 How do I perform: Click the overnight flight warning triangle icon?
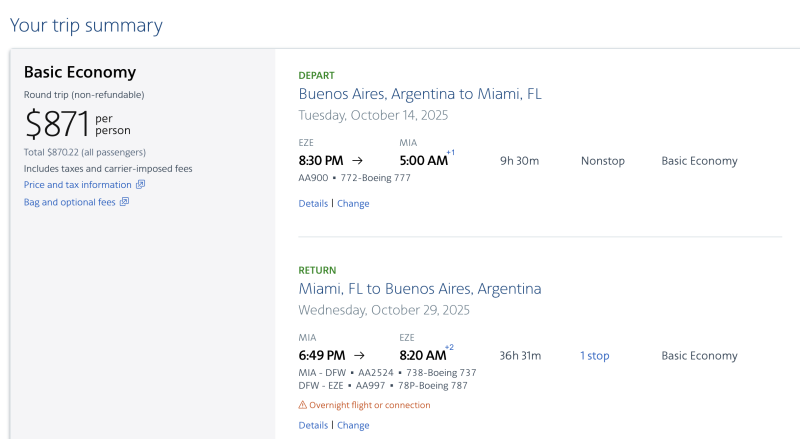coord(303,405)
